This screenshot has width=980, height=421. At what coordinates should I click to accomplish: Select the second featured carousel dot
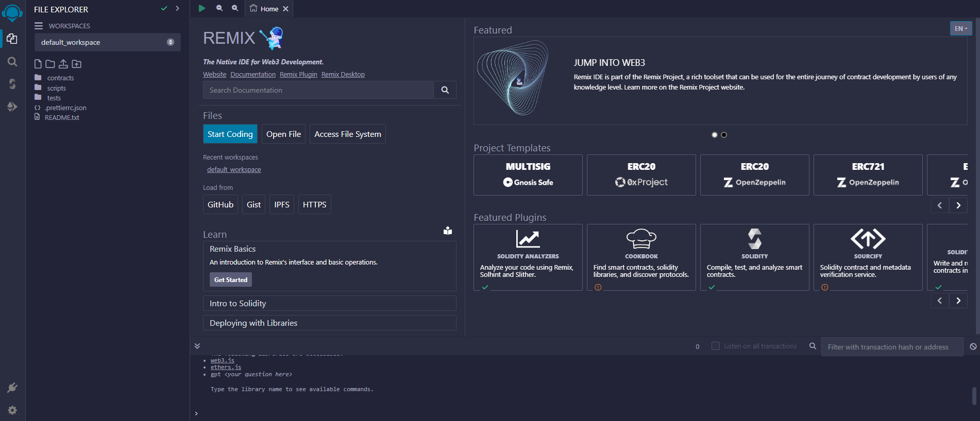(724, 135)
